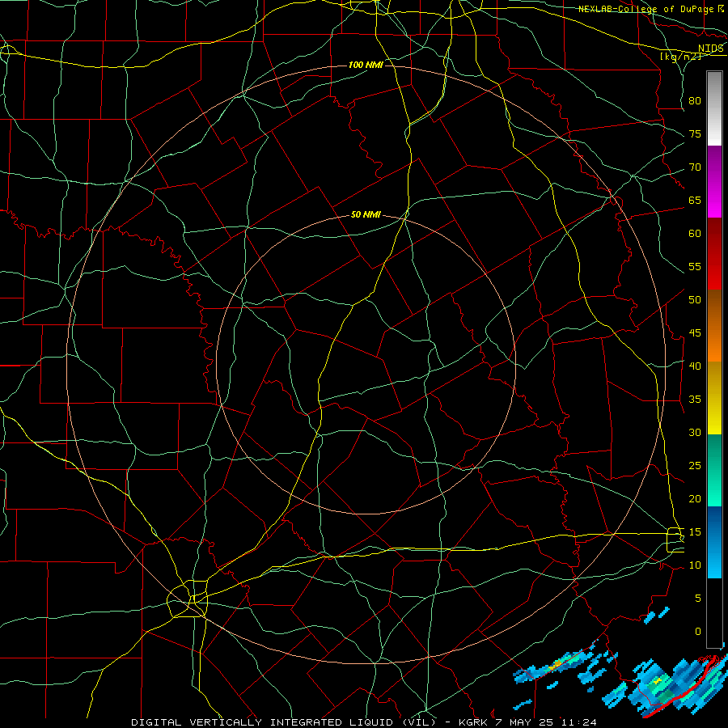728x728 pixels.
Task: Click the 50 NMI range ring label
Action: tap(366, 214)
